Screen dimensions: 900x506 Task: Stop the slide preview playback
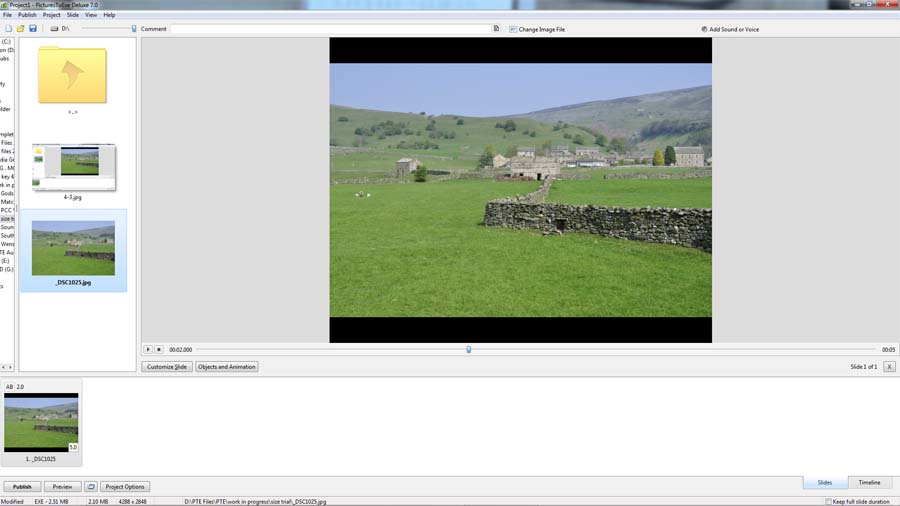point(159,349)
